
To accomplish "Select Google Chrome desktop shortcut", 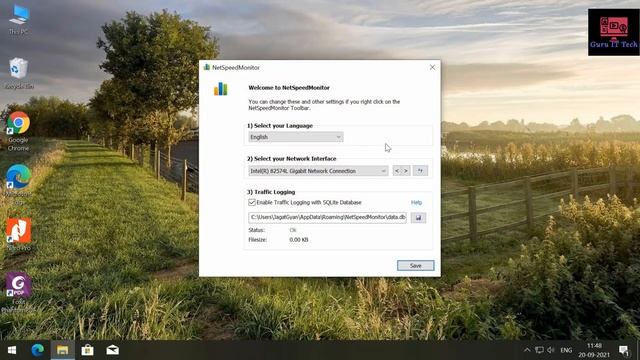I will pos(18,131).
